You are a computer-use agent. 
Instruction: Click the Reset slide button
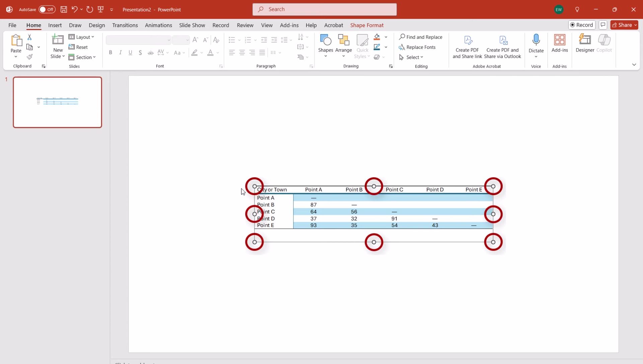[78, 47]
